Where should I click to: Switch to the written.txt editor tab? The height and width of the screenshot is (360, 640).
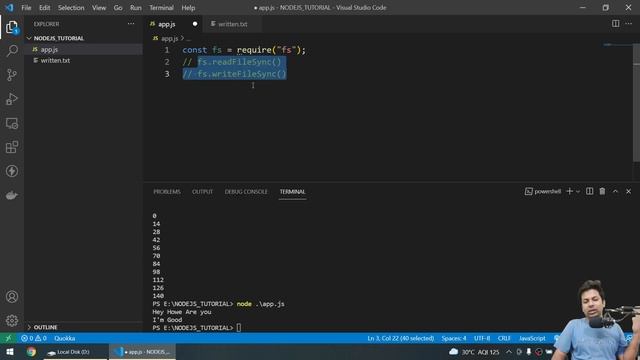coord(232,24)
